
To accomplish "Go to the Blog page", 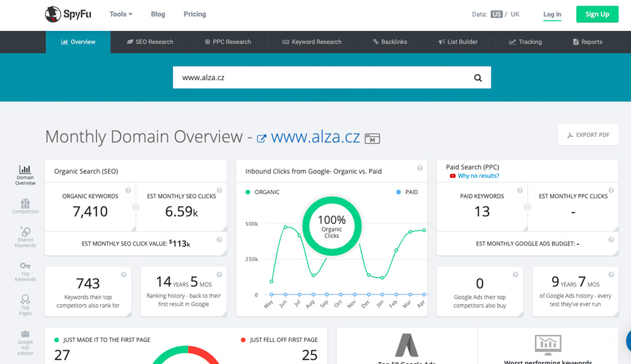I will 158,14.
